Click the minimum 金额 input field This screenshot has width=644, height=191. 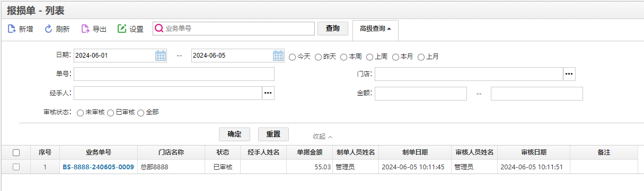coord(421,94)
